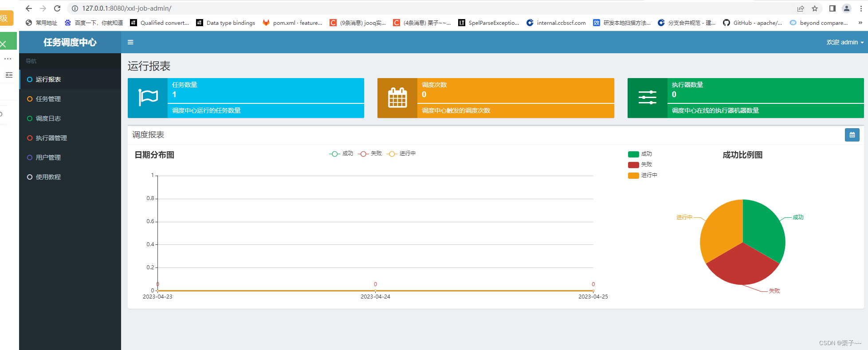Open the Data type bindings bookmark
The height and width of the screenshot is (350, 868).
click(226, 23)
